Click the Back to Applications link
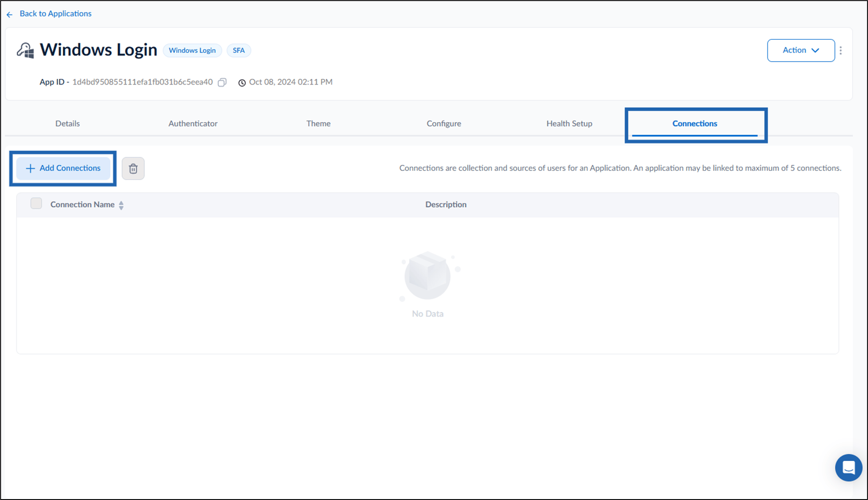Screen dimensions: 868x500 [55, 14]
